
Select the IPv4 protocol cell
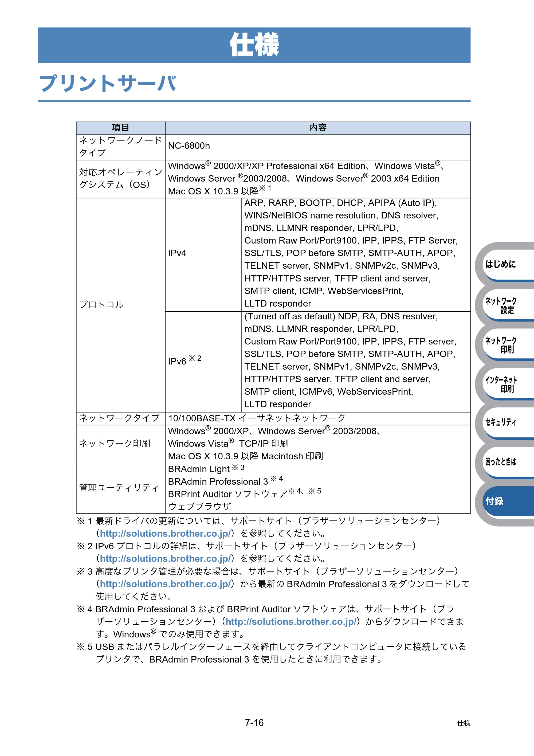[x=203, y=254]
